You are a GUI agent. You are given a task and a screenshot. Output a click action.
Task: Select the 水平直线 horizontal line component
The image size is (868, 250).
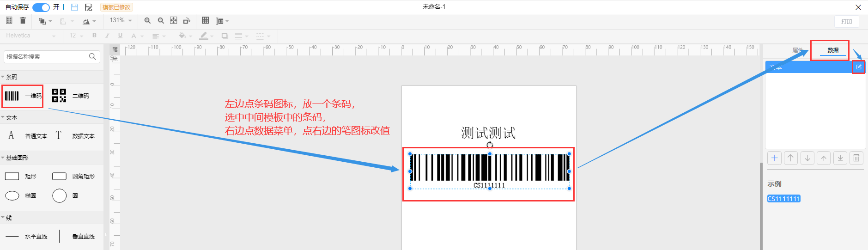(x=26, y=236)
